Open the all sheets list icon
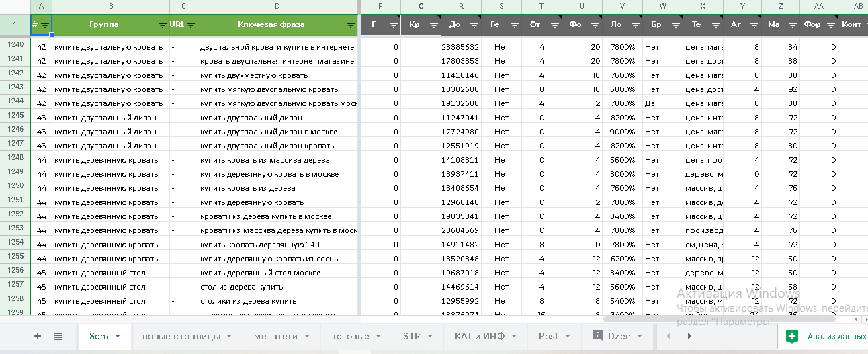The width and height of the screenshot is (868, 354). coord(58,336)
